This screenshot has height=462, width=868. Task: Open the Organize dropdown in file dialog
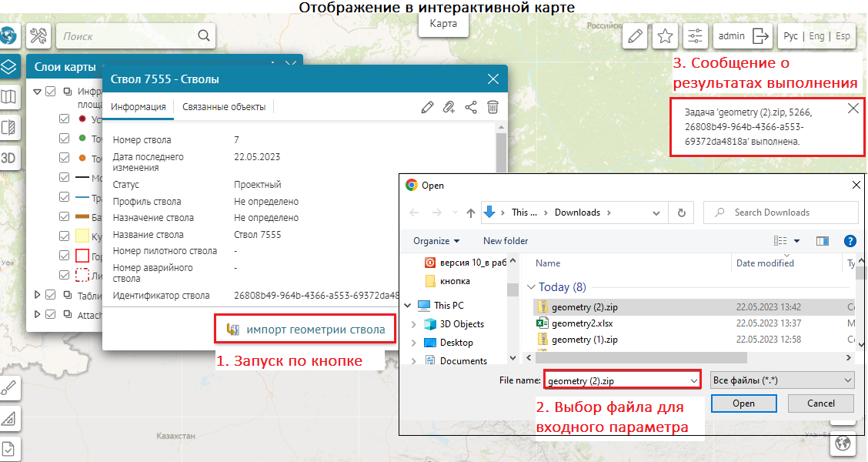point(436,240)
